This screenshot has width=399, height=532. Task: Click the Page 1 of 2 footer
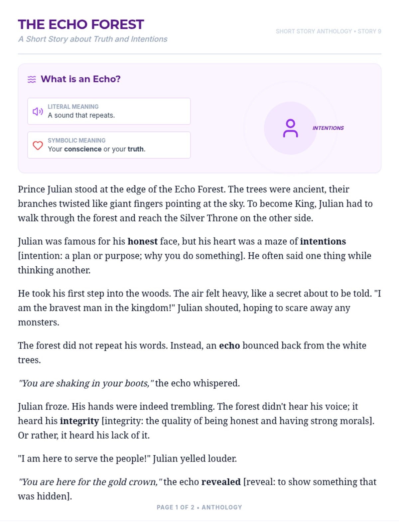coord(199,507)
